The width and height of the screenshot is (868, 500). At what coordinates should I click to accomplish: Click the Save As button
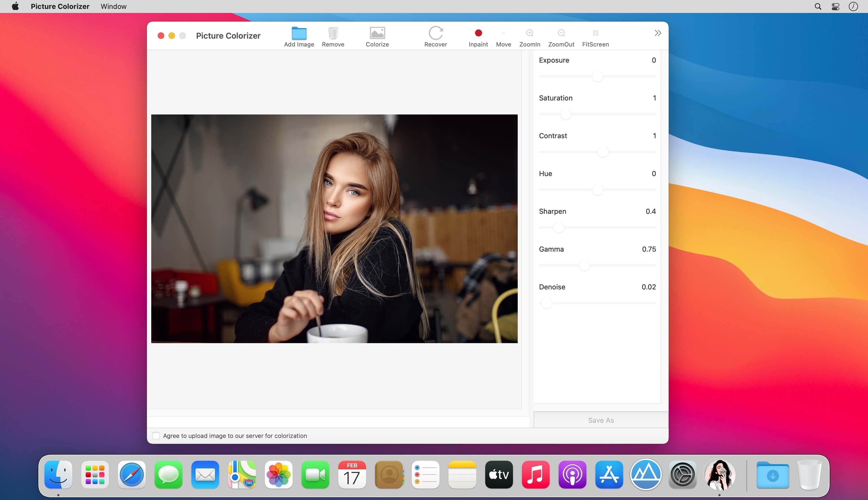[600, 420]
